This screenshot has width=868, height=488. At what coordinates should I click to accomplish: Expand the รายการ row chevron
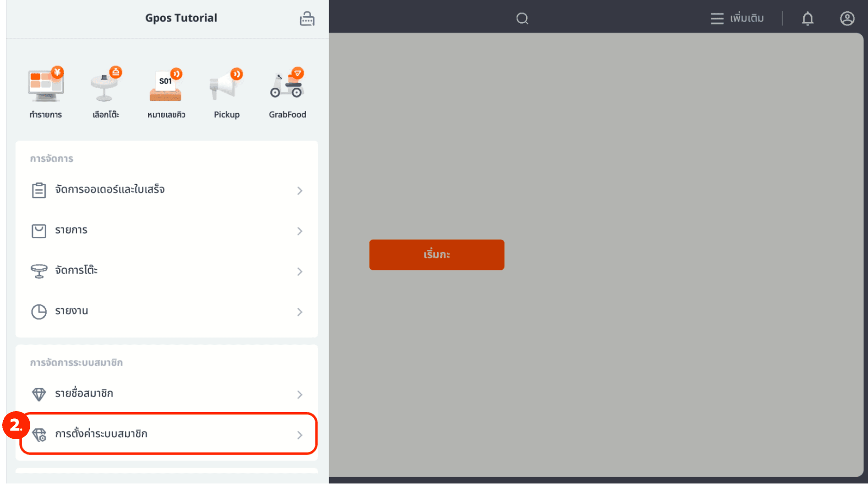click(300, 231)
